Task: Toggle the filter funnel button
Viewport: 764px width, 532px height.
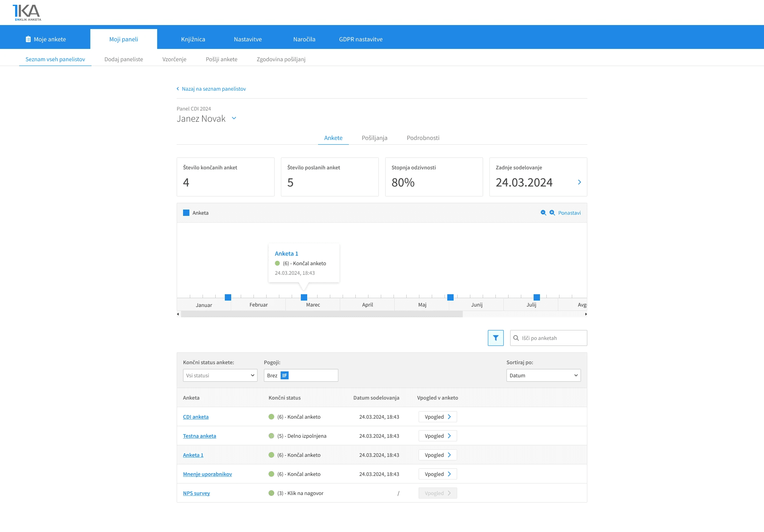Action: (495, 338)
